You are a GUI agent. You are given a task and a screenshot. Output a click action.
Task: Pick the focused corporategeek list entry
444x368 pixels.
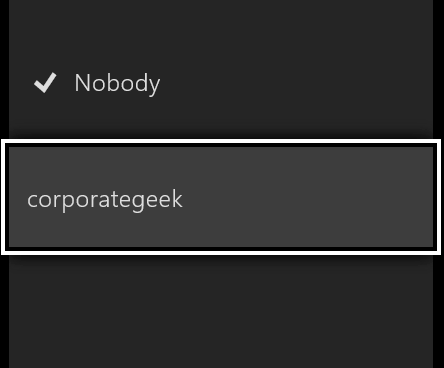(x=221, y=197)
